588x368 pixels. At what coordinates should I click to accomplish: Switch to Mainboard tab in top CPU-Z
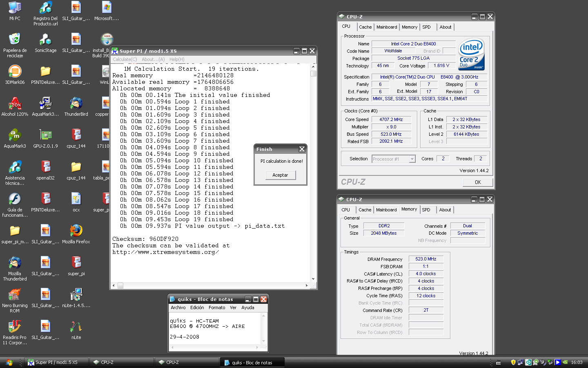pyautogui.click(x=387, y=27)
